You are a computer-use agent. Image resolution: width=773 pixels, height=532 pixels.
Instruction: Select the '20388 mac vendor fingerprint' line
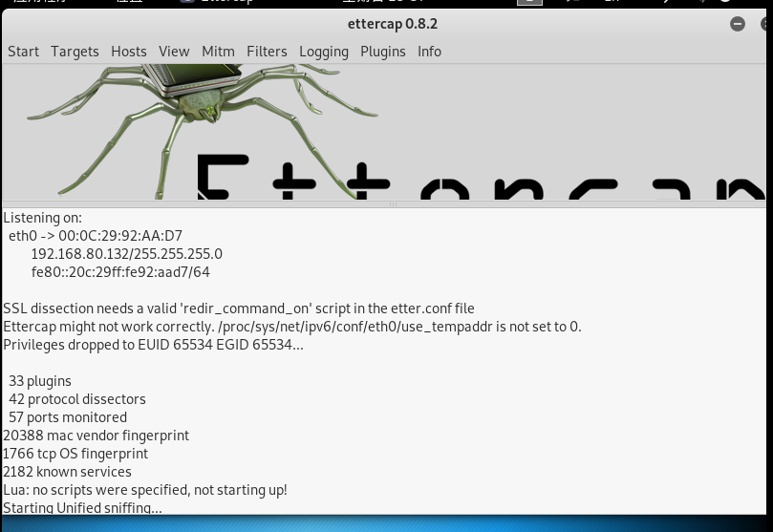(x=97, y=436)
